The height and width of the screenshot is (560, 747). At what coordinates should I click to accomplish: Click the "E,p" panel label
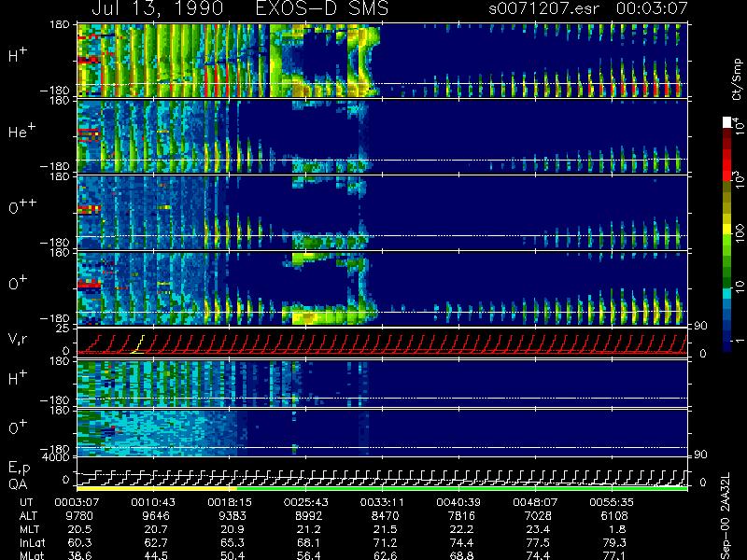pyautogui.click(x=19, y=469)
